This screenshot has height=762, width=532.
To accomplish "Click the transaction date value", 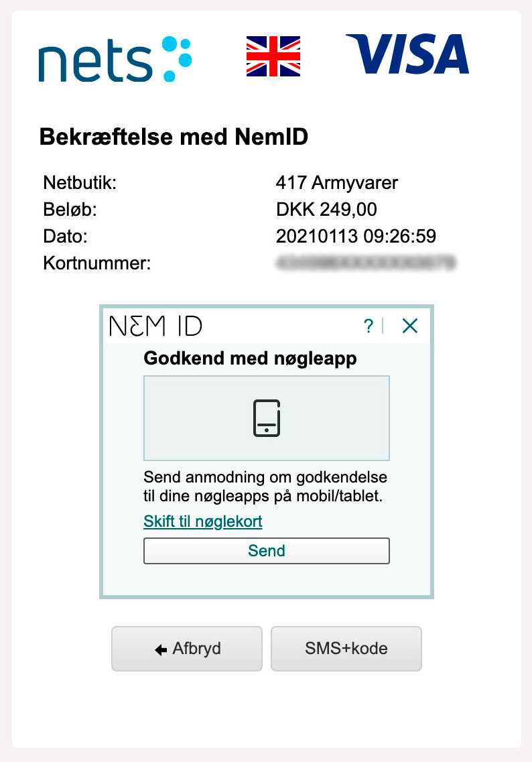I will tap(356, 236).
